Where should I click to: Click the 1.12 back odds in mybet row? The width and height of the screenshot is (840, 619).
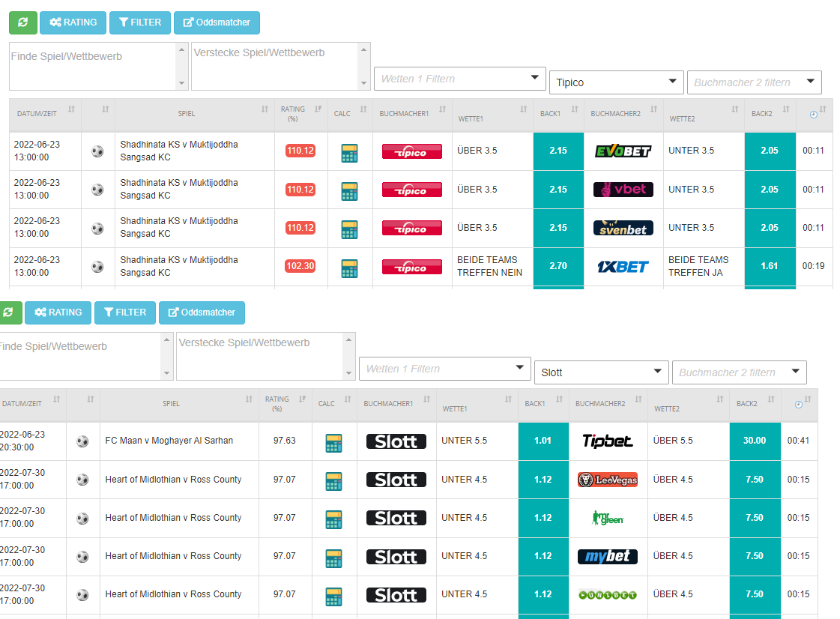[x=543, y=556]
